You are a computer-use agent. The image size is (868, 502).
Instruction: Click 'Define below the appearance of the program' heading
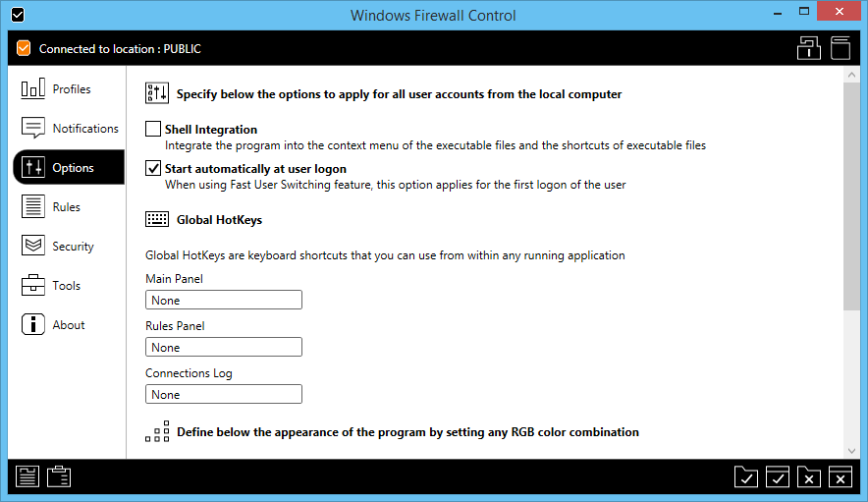tap(408, 432)
